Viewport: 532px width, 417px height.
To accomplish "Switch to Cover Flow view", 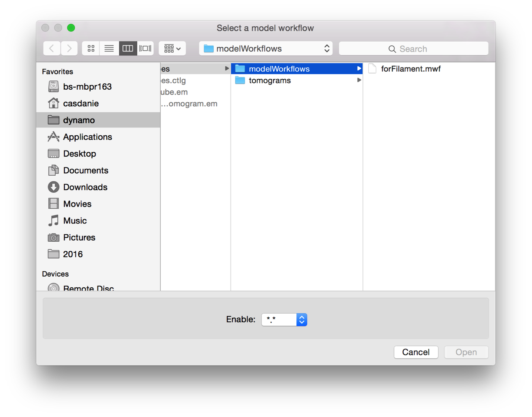I will click(x=145, y=49).
